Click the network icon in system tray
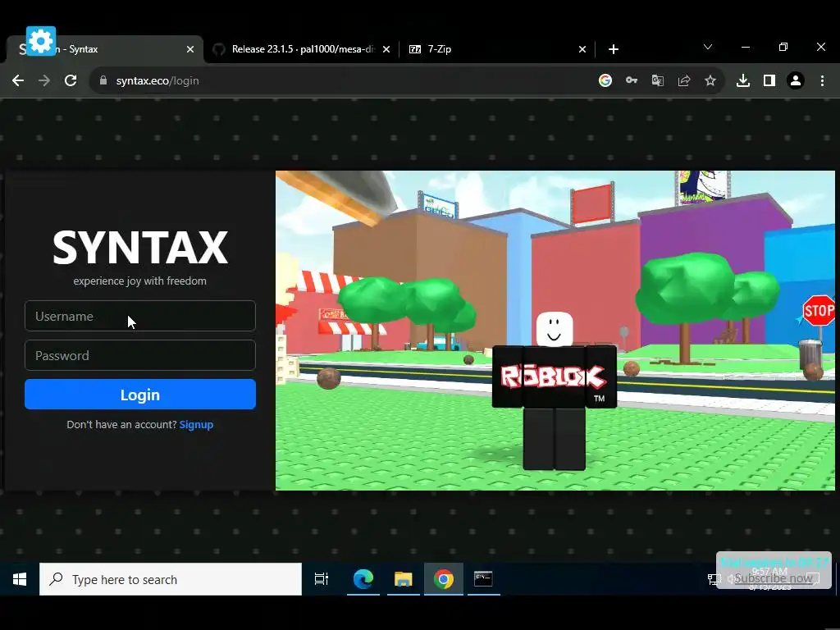The image size is (840, 630). tap(714, 579)
